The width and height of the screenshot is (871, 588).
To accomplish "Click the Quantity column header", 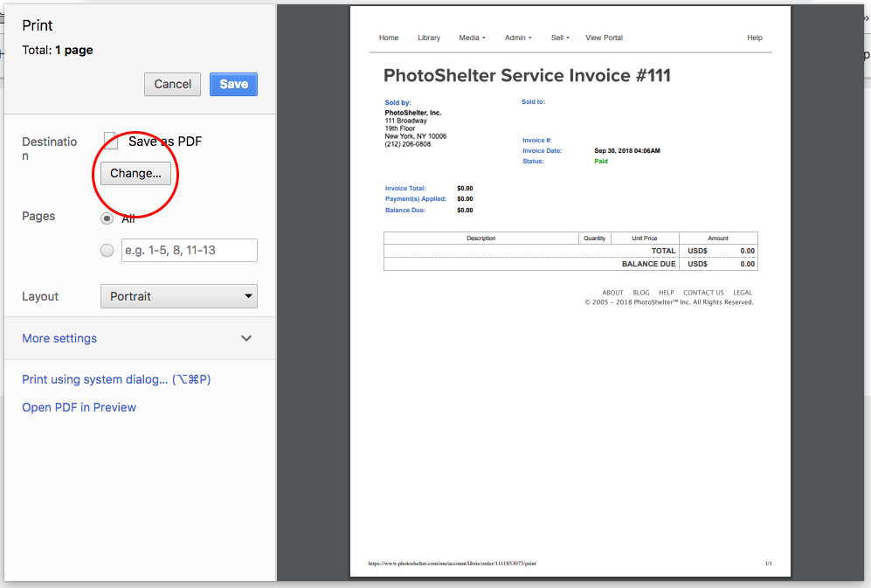I will tap(594, 239).
